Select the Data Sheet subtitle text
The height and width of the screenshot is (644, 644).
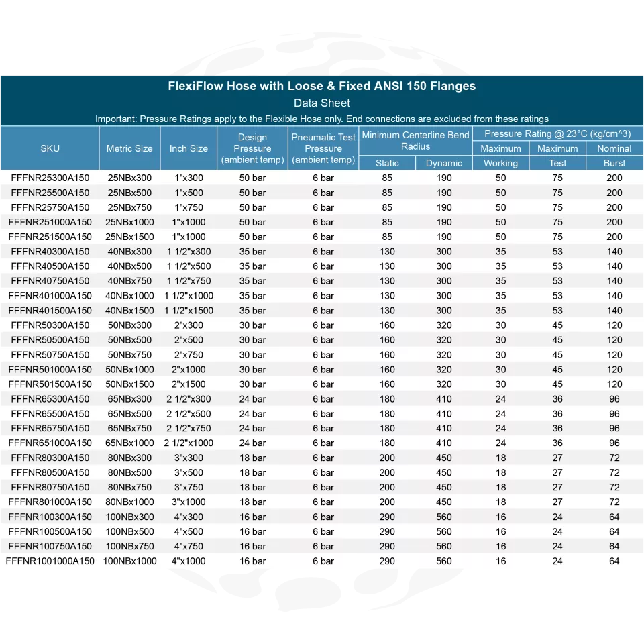click(x=321, y=103)
